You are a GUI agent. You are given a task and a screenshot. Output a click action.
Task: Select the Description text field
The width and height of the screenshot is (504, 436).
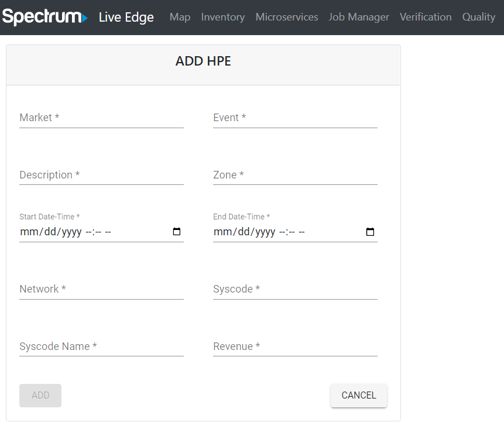pyautogui.click(x=101, y=175)
